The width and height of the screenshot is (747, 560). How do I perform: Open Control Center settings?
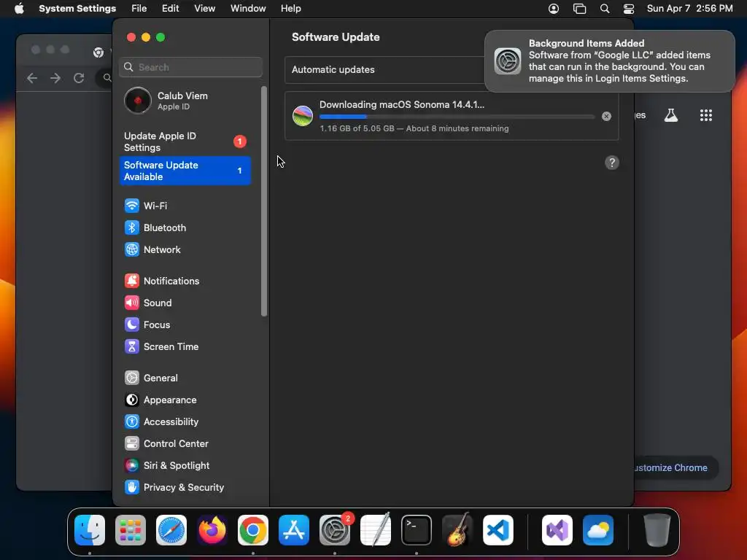(185, 444)
